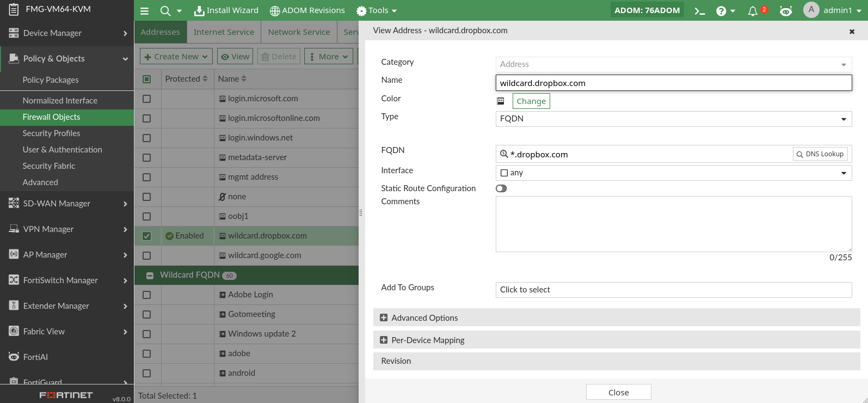868x403 pixels.
Task: Open the CLI console icon
Action: (700, 11)
